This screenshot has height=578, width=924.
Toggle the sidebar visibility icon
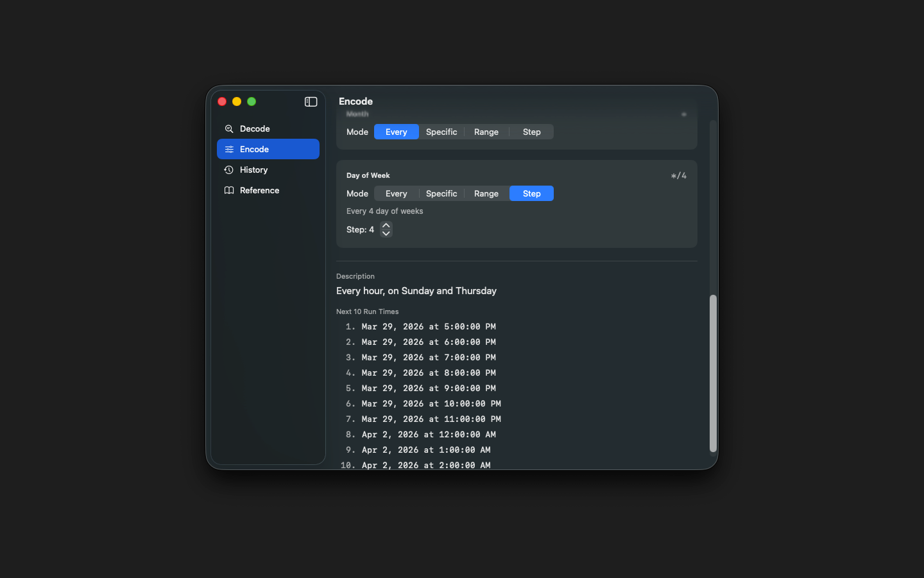pos(311,101)
